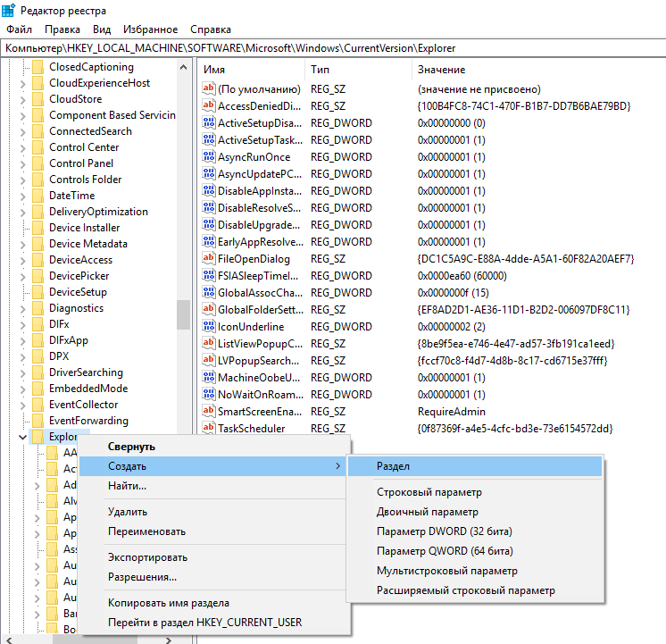Image resolution: width=666 pixels, height=644 pixels.
Task: Click the folder icon of EventForwarding key
Action: coord(37,421)
